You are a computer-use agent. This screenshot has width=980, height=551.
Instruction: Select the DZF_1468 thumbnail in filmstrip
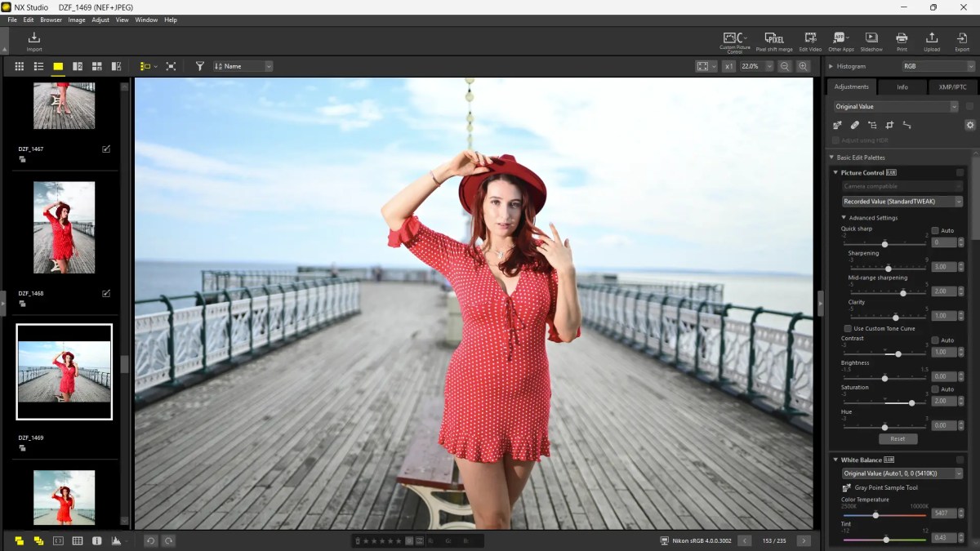pyautogui.click(x=64, y=227)
